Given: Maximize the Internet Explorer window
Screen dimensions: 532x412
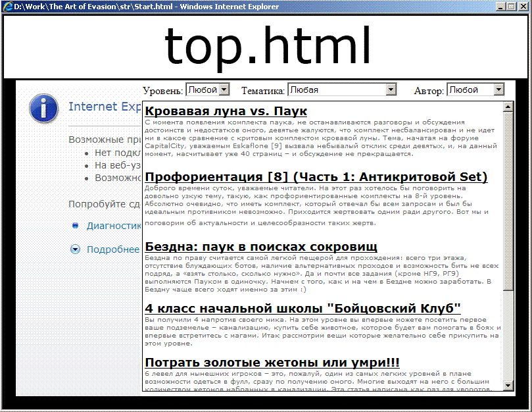Looking at the screenshot, I should [512, 7].
